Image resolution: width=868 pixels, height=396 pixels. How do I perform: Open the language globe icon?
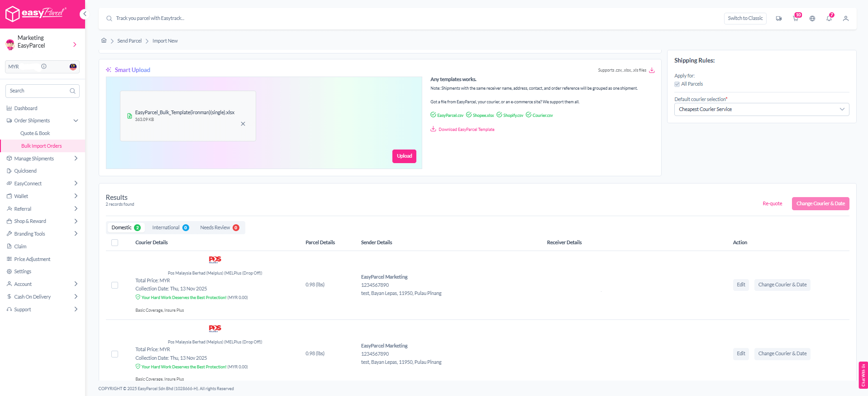click(x=812, y=19)
